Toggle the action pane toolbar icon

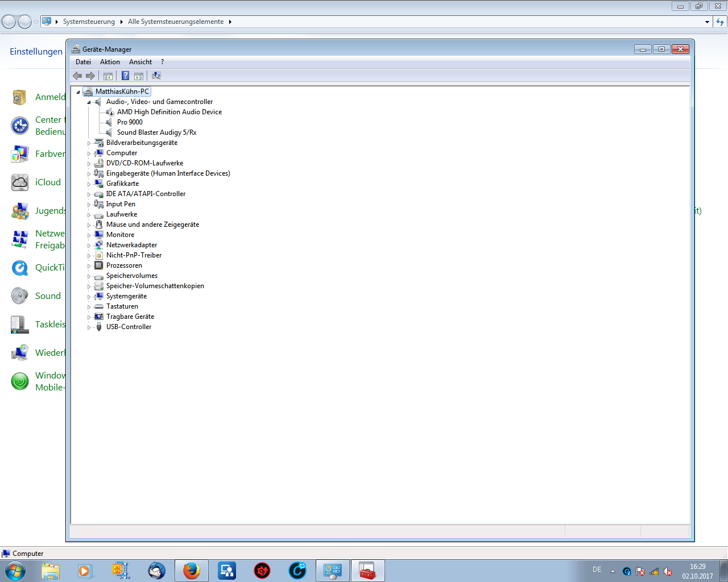coord(139,76)
